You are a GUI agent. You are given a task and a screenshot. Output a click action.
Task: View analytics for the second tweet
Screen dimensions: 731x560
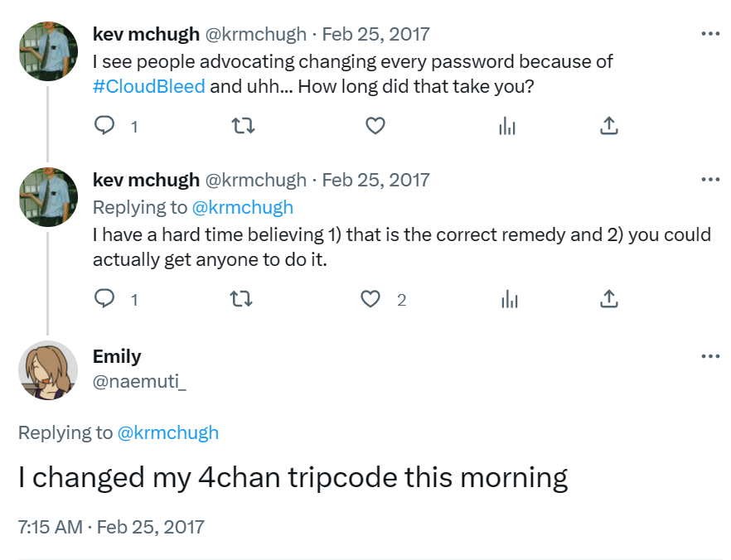[508, 299]
